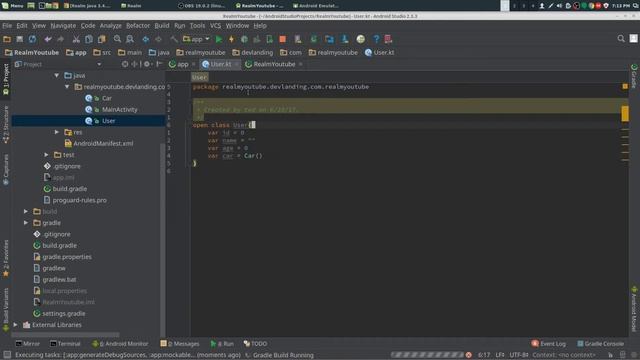The height and width of the screenshot is (360, 640).
Task: Expand the gradle folder
Action: [26, 223]
